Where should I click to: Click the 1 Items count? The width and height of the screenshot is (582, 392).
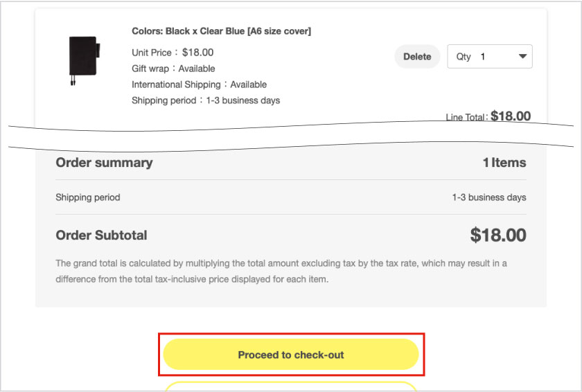pos(504,163)
